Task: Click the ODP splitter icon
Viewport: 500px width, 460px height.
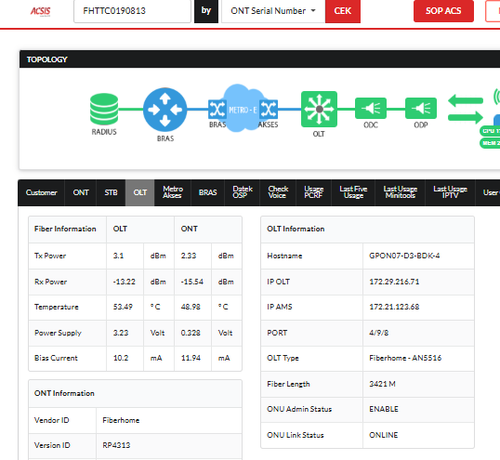Action: (x=421, y=108)
